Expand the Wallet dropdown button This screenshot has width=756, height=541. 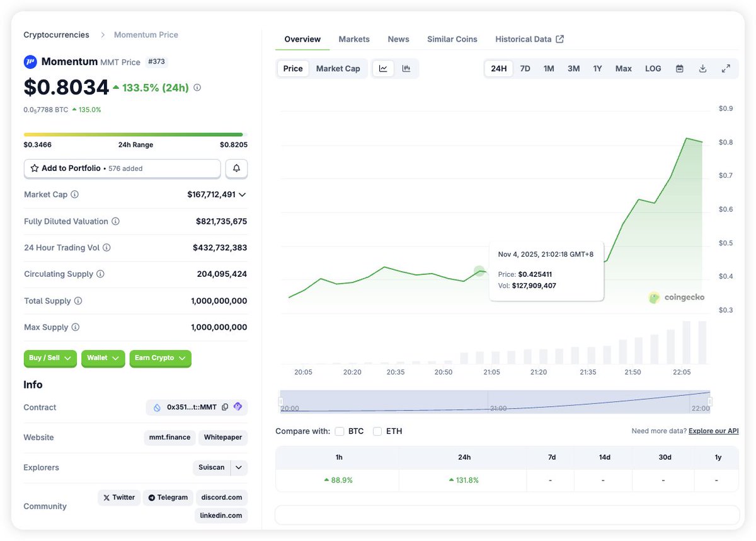tap(103, 358)
